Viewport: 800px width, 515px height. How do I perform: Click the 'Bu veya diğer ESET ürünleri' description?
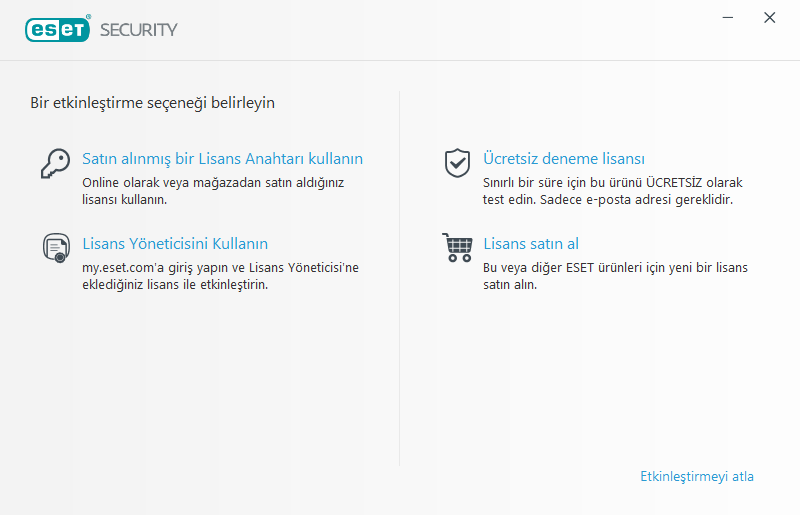pyautogui.click(x=615, y=276)
